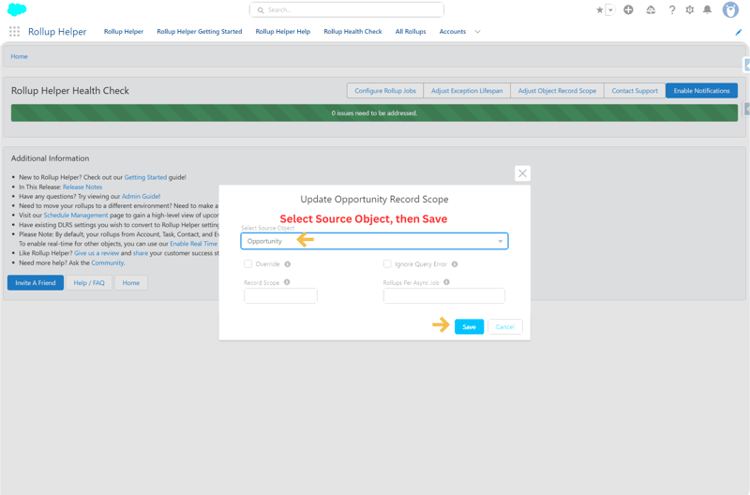Screen dimensions: 750x495
Task: Open the Schedule Management link
Action: click(x=76, y=215)
